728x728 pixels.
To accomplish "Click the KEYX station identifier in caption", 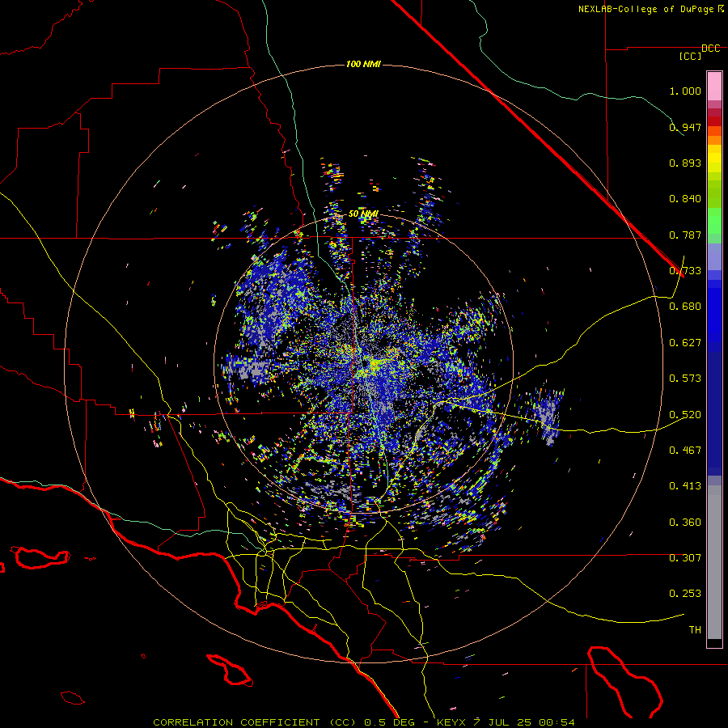I will click(x=452, y=722).
